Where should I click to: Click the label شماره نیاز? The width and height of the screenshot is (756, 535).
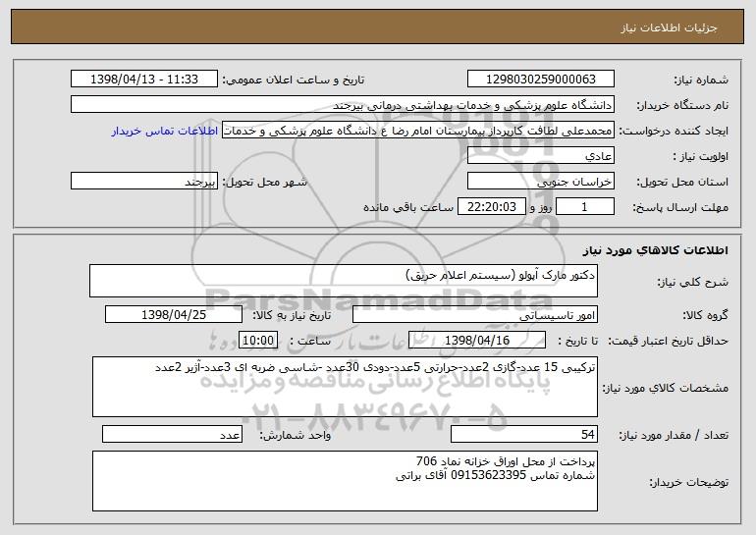click(x=701, y=80)
